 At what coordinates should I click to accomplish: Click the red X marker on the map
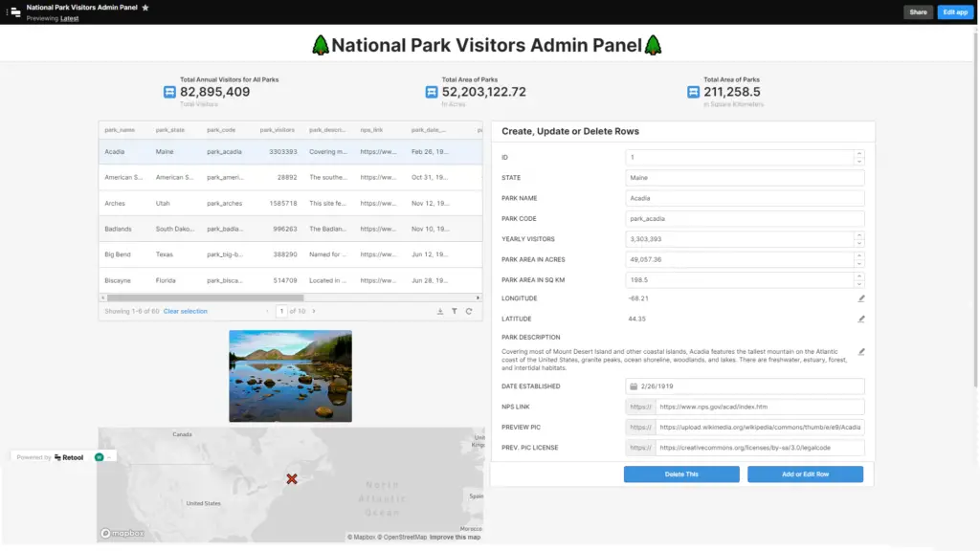point(292,479)
